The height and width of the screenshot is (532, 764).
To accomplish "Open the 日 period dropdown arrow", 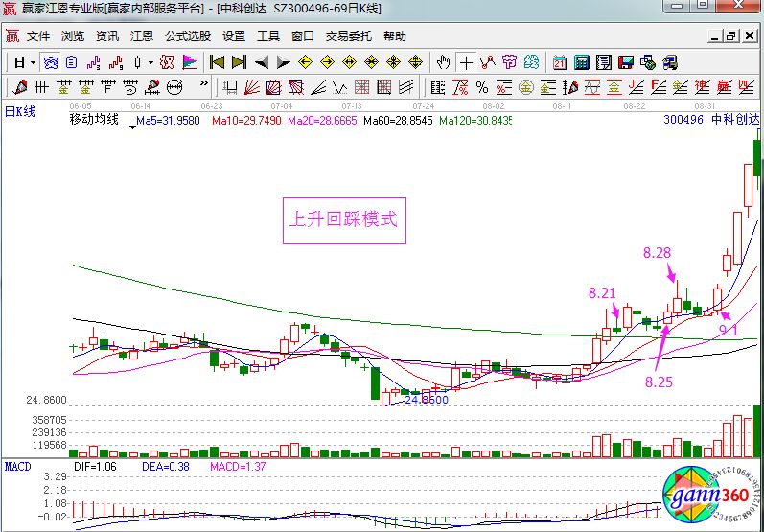I will [x=33, y=62].
